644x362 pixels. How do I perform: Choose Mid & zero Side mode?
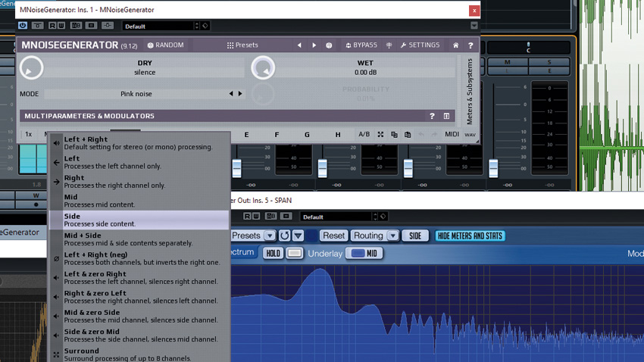[x=139, y=317]
